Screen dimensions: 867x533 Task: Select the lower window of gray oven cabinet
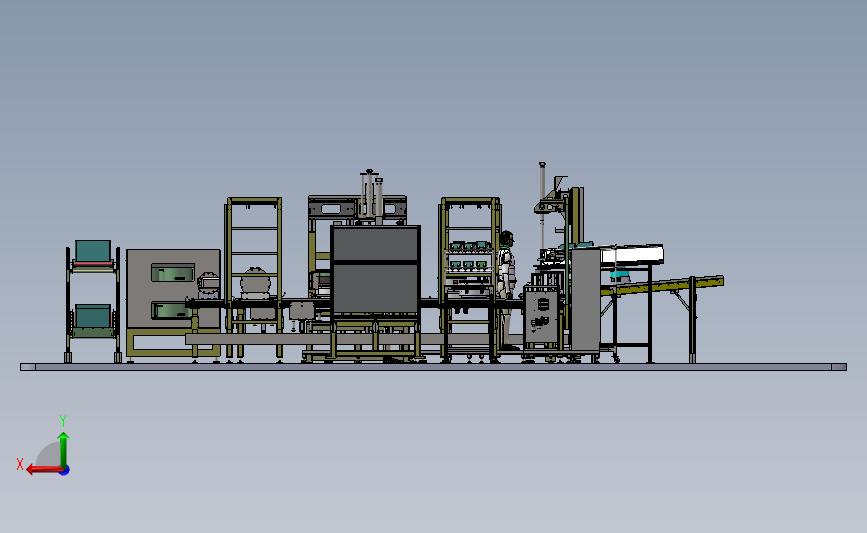click(x=172, y=310)
